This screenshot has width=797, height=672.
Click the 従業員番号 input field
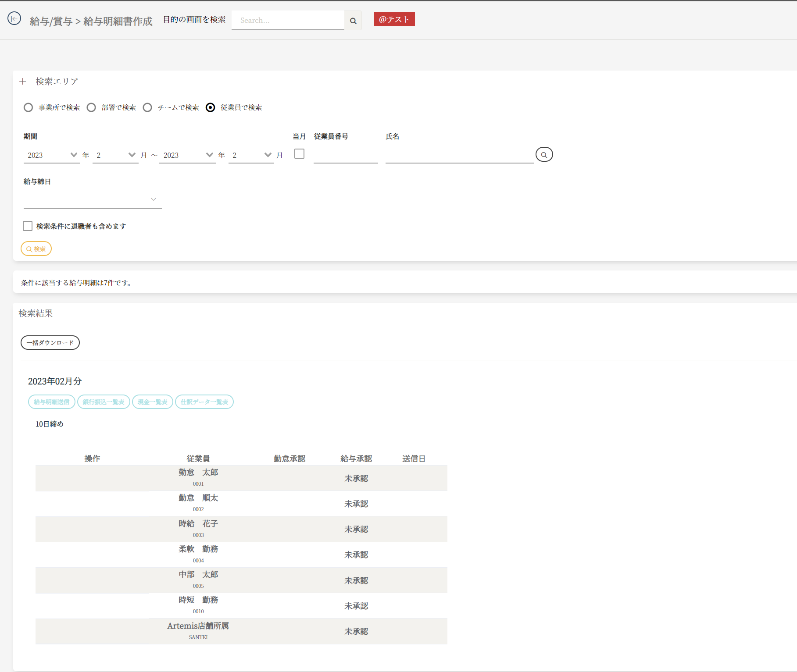tap(346, 156)
